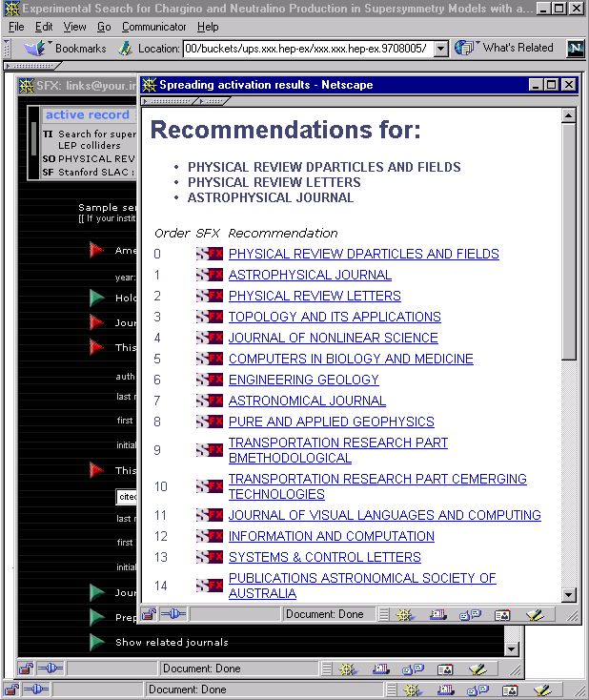Open the Communicator menu
589x700 pixels.
pyautogui.click(x=154, y=27)
